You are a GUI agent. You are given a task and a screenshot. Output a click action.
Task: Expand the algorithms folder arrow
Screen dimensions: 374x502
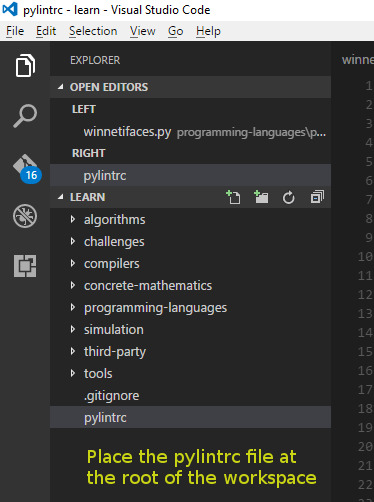73,219
